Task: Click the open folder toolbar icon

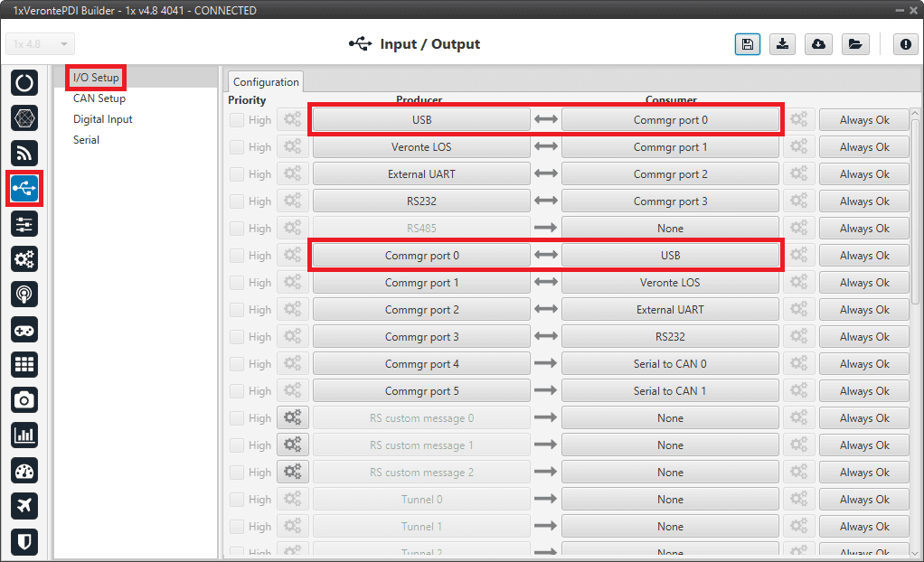Action: (854, 44)
